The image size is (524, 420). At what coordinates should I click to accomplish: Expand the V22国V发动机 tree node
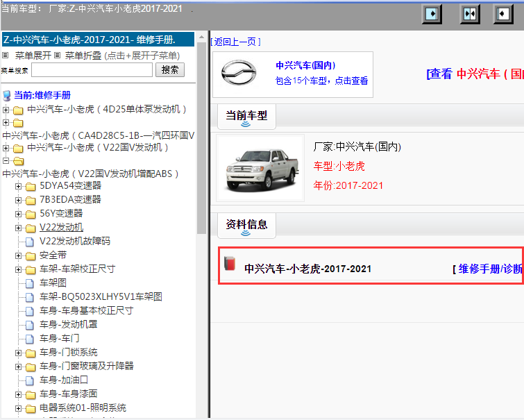pyautogui.click(x=6, y=147)
